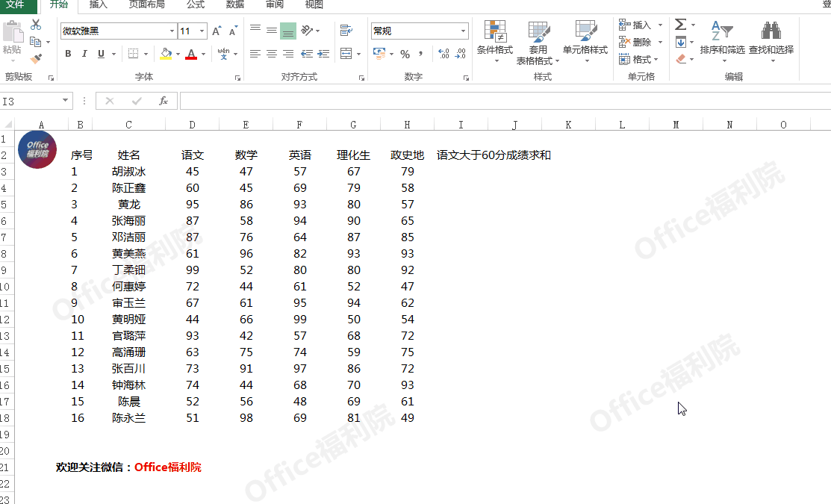Open the 微软雅黑 font name dropdown

tap(172, 31)
